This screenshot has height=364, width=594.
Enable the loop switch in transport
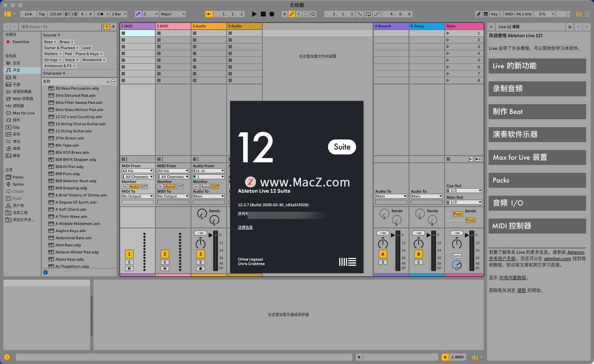[368, 14]
